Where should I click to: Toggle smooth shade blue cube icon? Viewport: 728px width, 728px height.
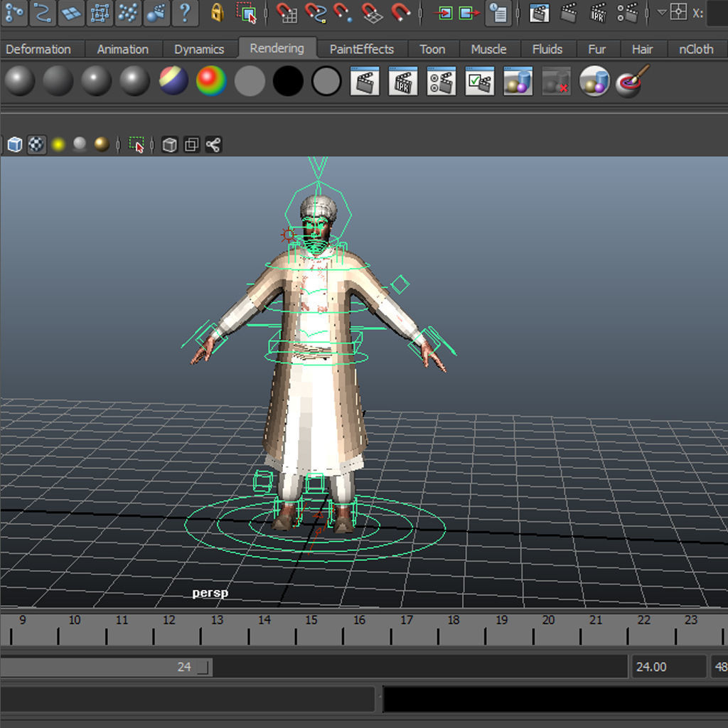[15, 144]
